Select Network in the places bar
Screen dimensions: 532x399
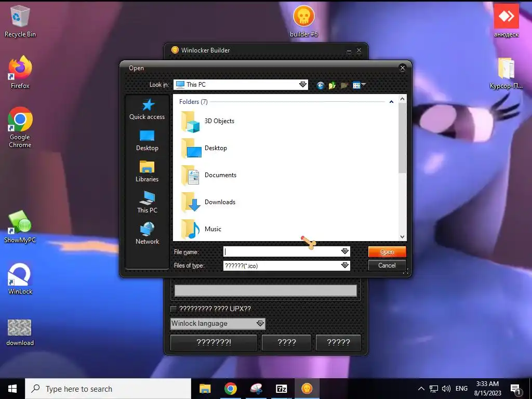pos(147,234)
